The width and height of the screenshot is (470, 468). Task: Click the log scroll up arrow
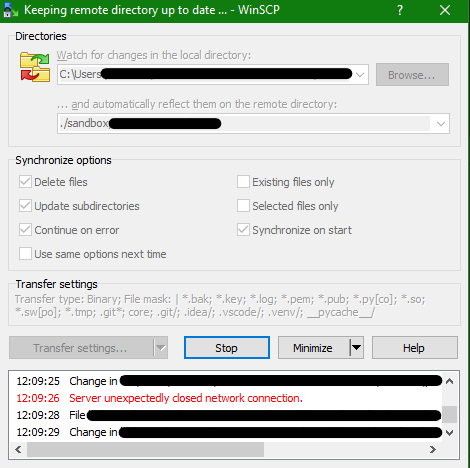click(449, 381)
